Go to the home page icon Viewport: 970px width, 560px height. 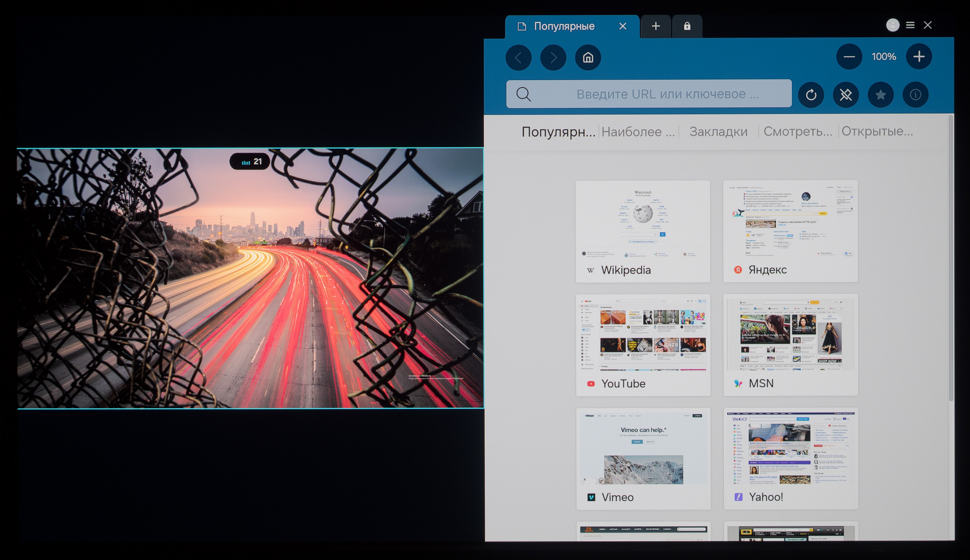(x=588, y=58)
